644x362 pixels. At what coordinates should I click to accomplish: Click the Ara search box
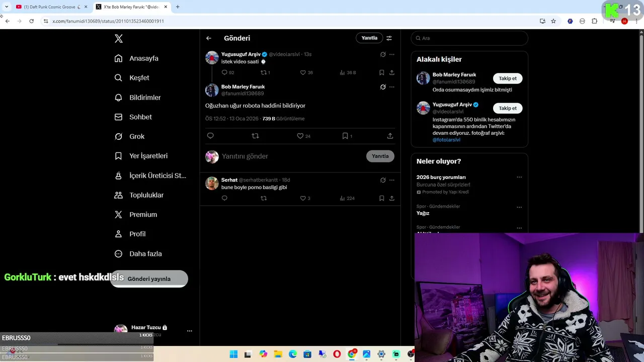pyautogui.click(x=469, y=38)
